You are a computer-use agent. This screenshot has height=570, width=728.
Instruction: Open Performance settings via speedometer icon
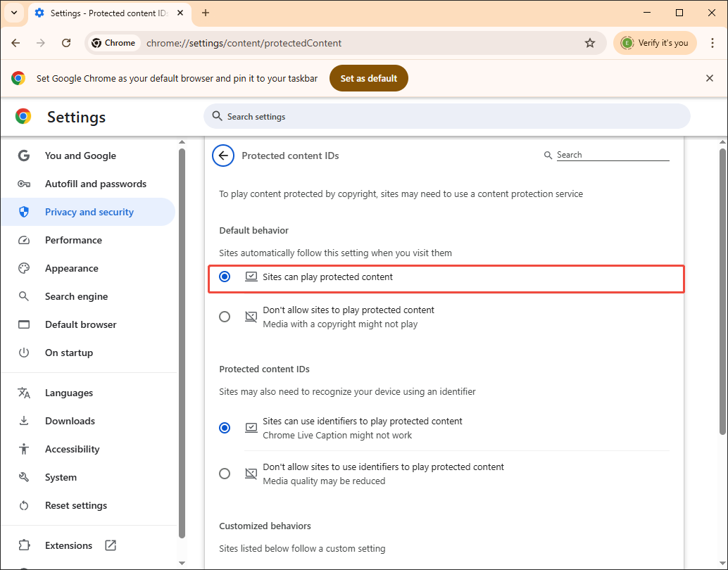click(26, 240)
